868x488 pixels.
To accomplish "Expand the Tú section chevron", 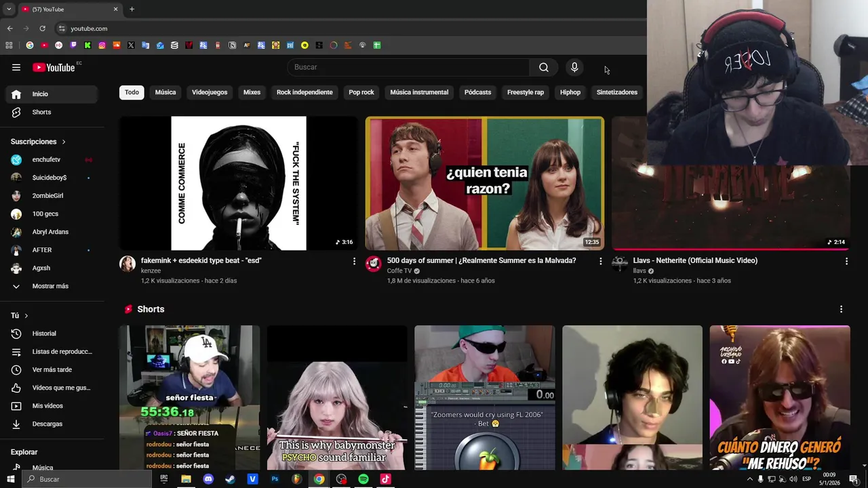I will click(x=26, y=316).
